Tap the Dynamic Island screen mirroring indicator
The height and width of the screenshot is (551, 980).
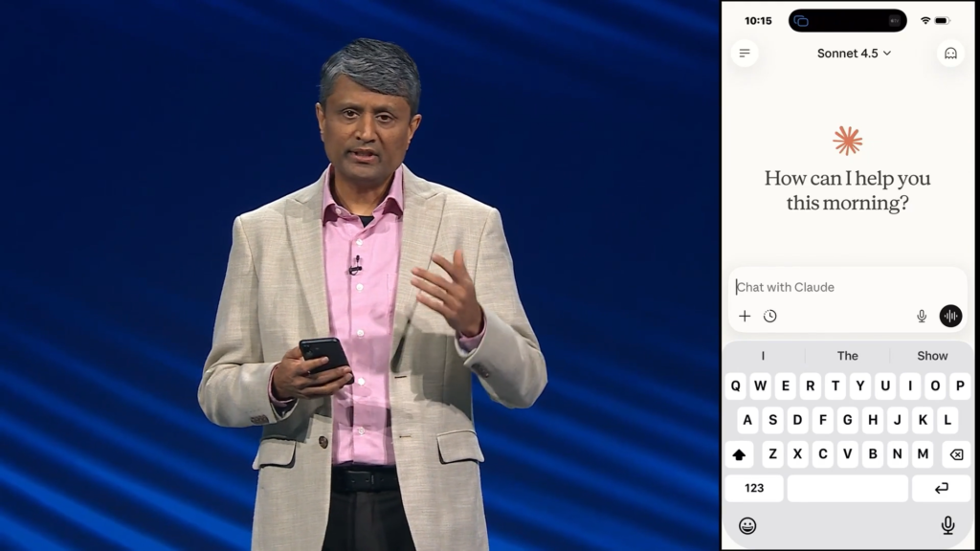[x=802, y=21]
